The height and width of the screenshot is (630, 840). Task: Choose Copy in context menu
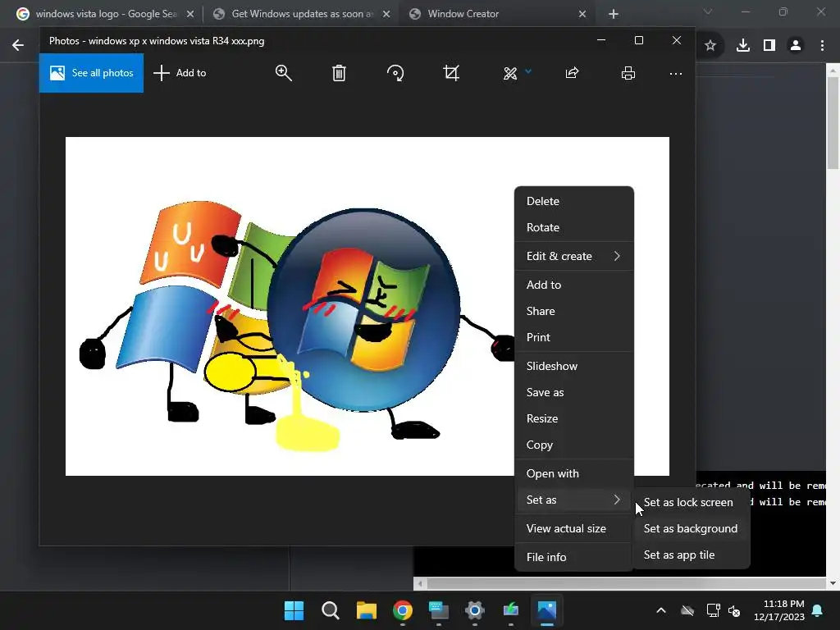coord(573,445)
